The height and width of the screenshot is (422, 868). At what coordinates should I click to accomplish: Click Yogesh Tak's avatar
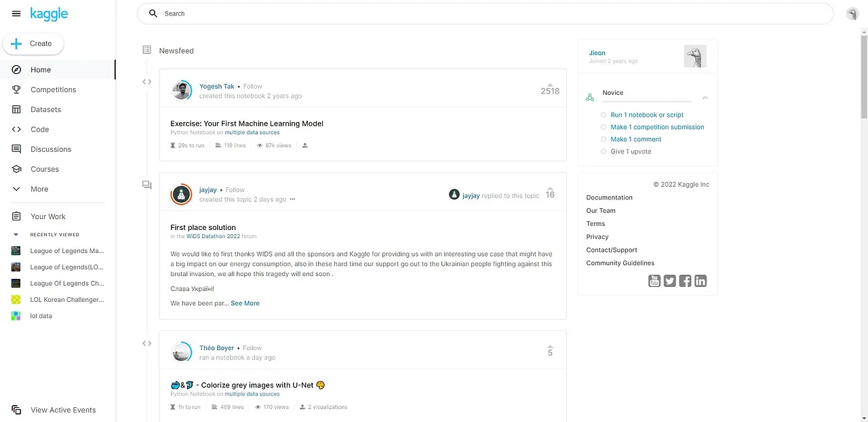[x=181, y=91]
